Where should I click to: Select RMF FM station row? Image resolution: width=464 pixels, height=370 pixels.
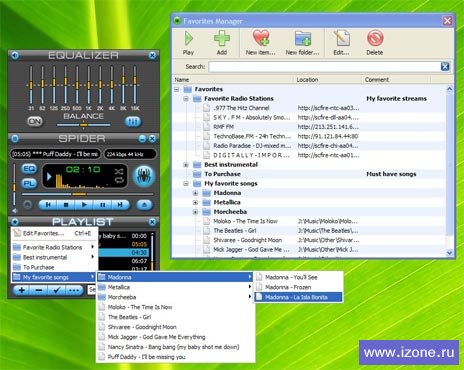click(309, 127)
